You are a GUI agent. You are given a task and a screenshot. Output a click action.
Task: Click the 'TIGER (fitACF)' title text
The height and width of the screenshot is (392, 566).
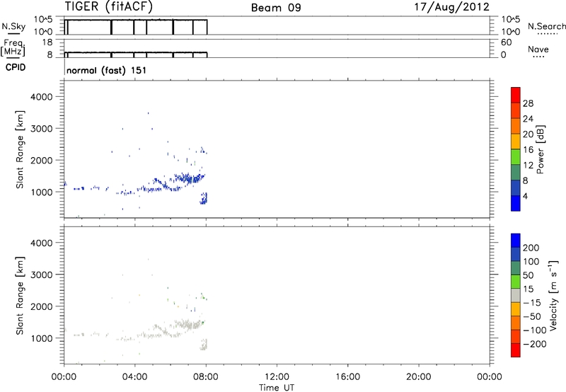click(108, 6)
